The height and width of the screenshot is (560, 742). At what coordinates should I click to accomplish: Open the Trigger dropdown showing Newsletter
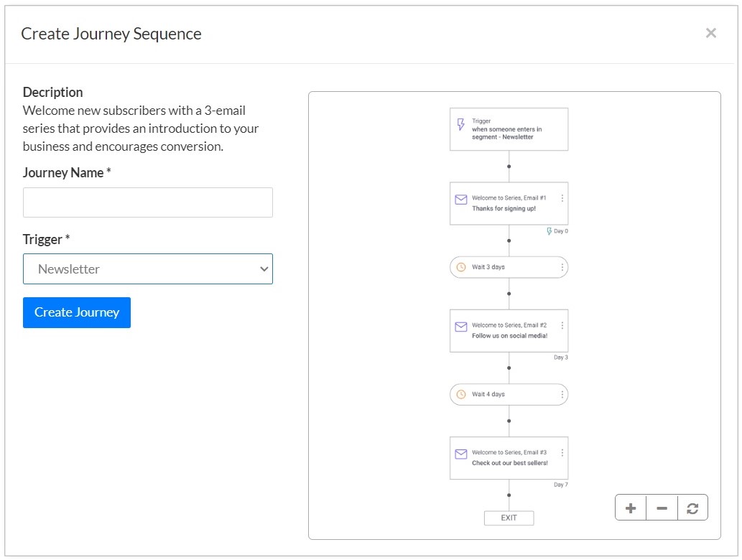pyautogui.click(x=148, y=269)
